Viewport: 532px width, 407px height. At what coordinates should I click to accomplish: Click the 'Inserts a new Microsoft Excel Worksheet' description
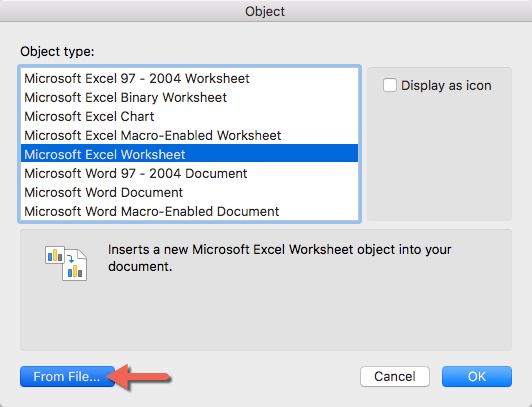pyautogui.click(x=279, y=258)
